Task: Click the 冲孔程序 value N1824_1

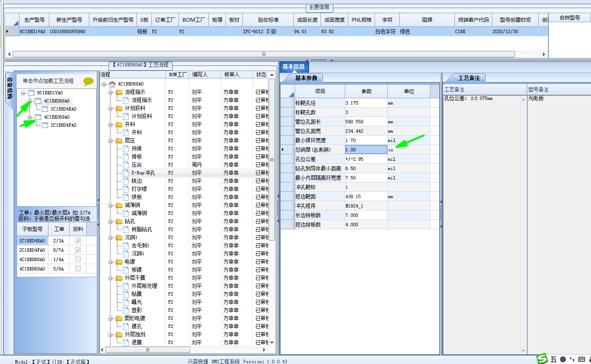Action: [x=366, y=206]
